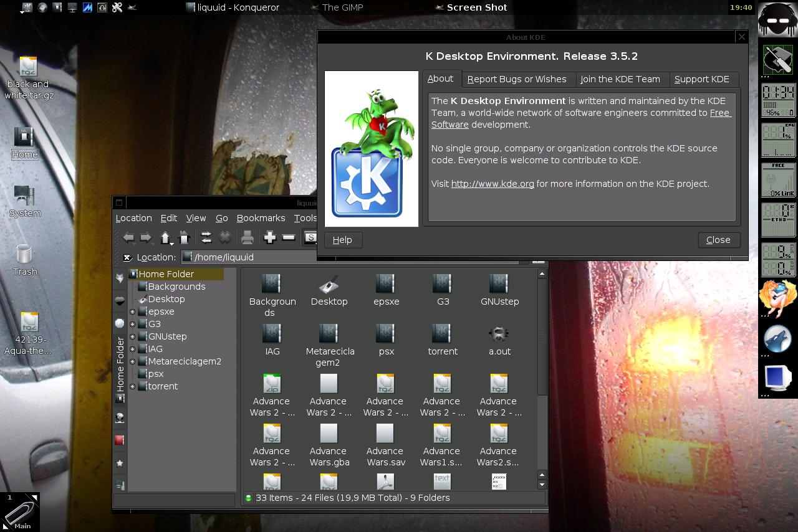
Task: Switch to The GIMP in taskbar
Action: point(337,7)
